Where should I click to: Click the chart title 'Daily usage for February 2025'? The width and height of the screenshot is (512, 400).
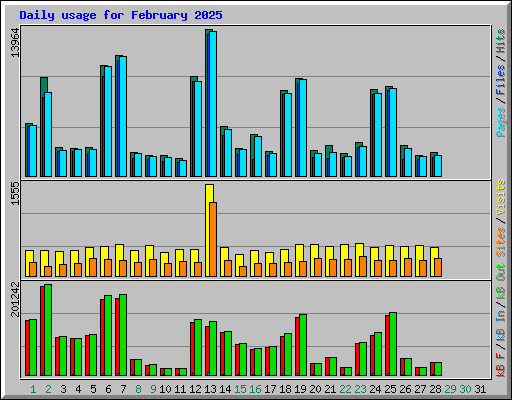121,15
